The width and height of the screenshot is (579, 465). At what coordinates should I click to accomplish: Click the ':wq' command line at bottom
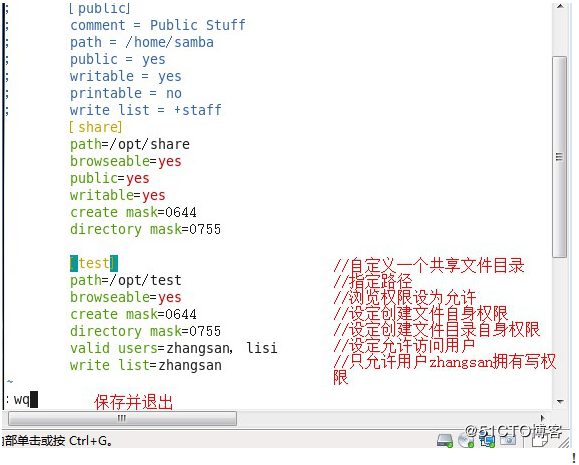(x=21, y=400)
